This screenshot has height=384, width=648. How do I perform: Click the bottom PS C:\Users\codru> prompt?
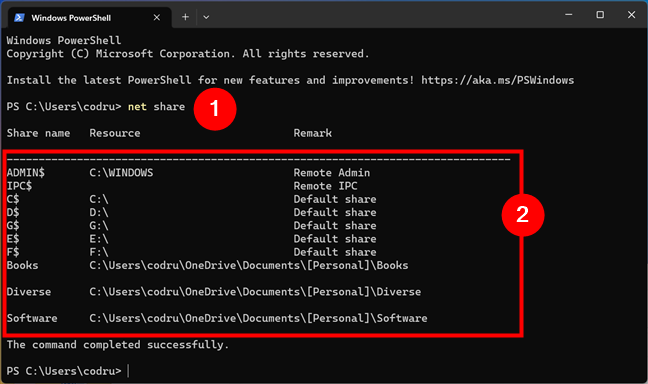click(64, 371)
